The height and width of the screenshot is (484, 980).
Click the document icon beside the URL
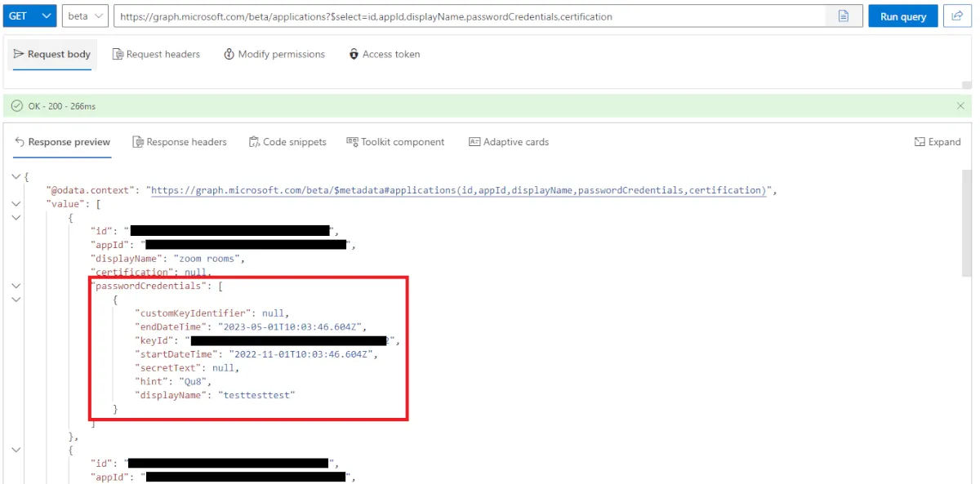pos(844,16)
